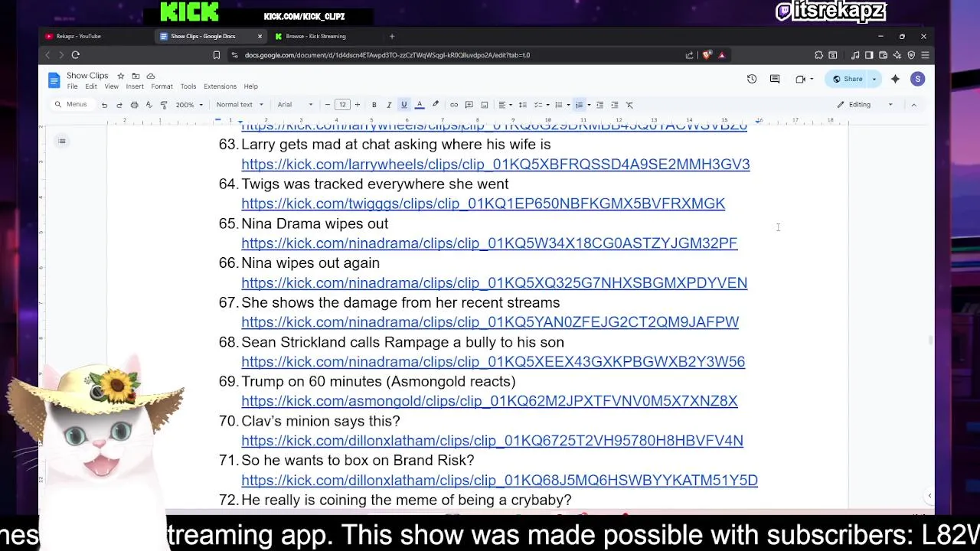Open the Arial font dropdown
This screenshot has height=551, width=980.
point(295,105)
